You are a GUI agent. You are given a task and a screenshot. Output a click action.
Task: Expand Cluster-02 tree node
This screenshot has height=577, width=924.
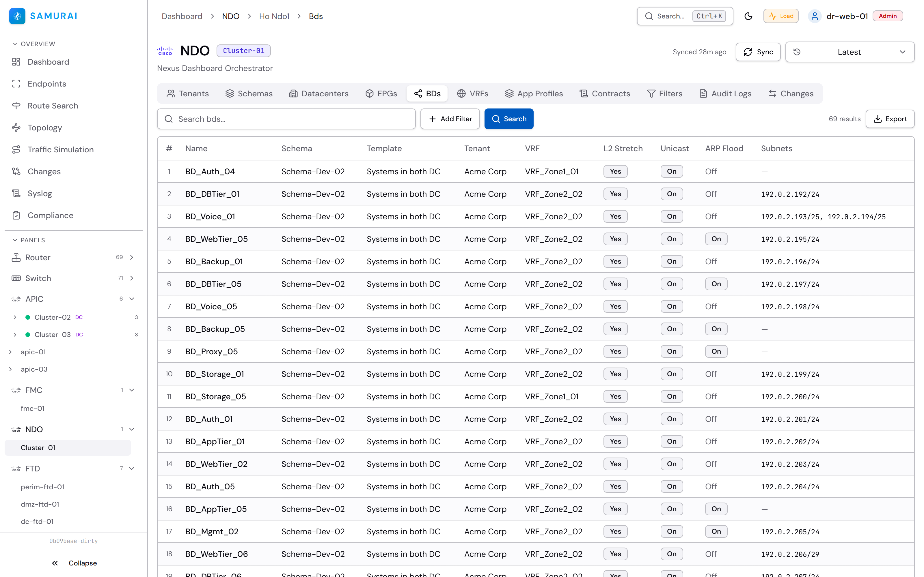pyautogui.click(x=15, y=317)
